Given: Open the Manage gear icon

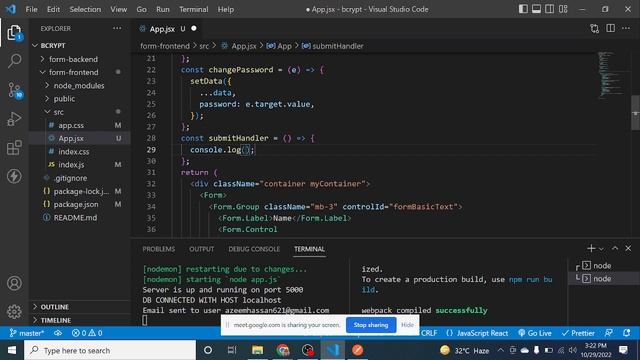Looking at the screenshot, I should [14, 311].
